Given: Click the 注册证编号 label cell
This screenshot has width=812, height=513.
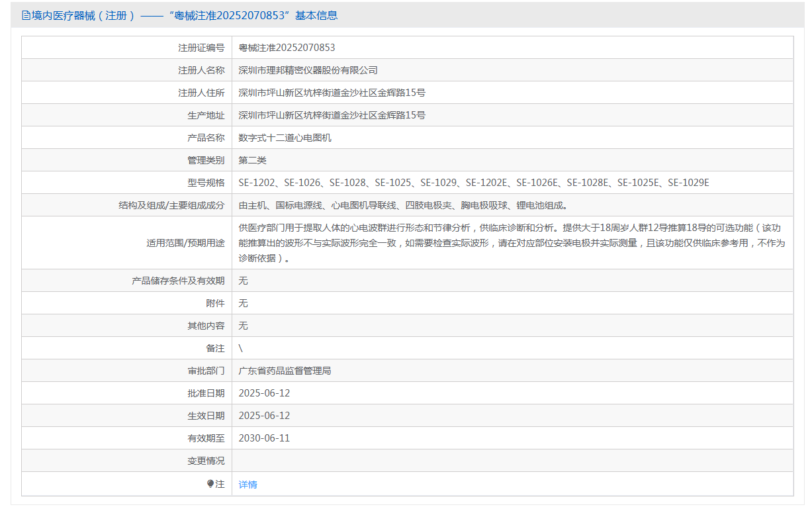Looking at the screenshot, I should pyautogui.click(x=126, y=48).
